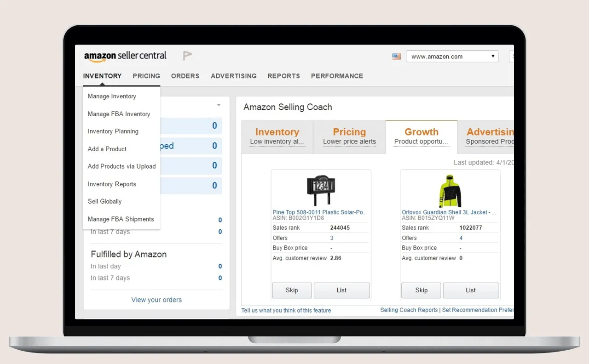Click the Ortovox jacket product thumbnail
Viewport: 589px width, 364px height.
click(450, 191)
